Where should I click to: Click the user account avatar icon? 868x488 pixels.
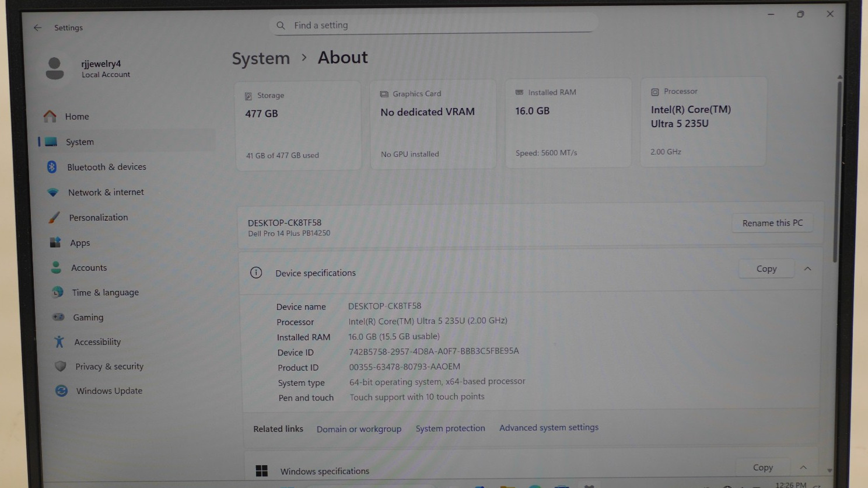tap(55, 68)
